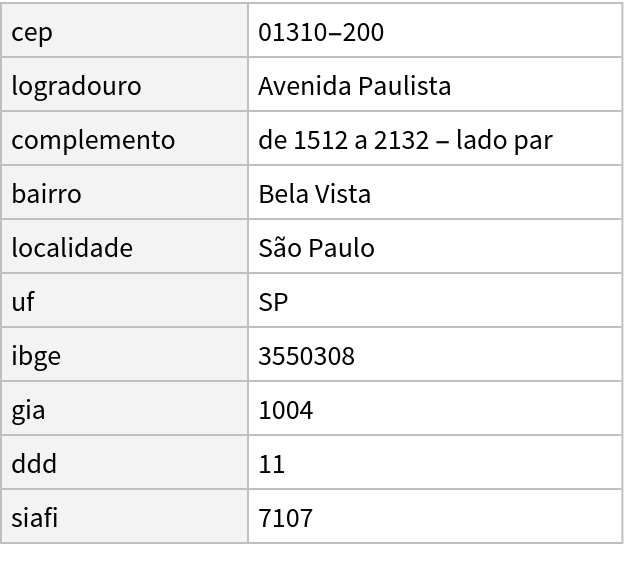Click the complemento label cell

[93, 140]
